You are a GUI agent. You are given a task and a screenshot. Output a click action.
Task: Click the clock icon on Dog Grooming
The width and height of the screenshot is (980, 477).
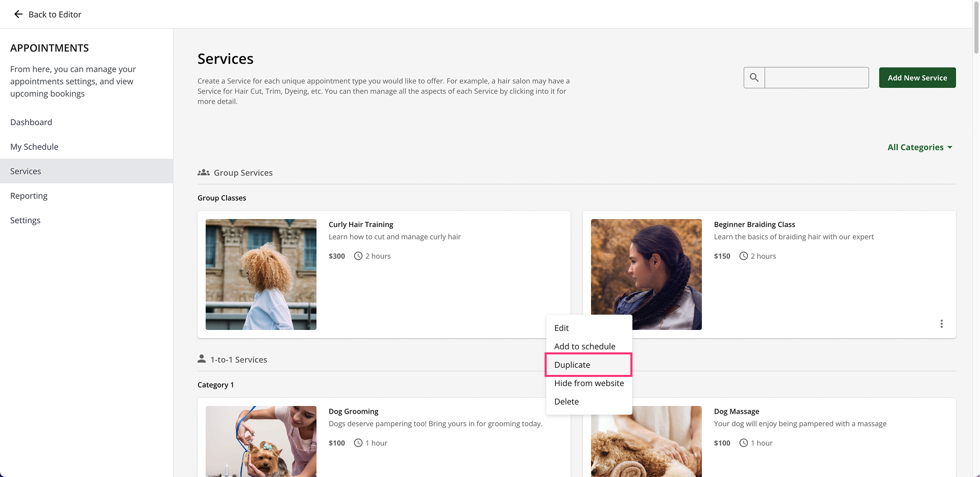tap(358, 443)
